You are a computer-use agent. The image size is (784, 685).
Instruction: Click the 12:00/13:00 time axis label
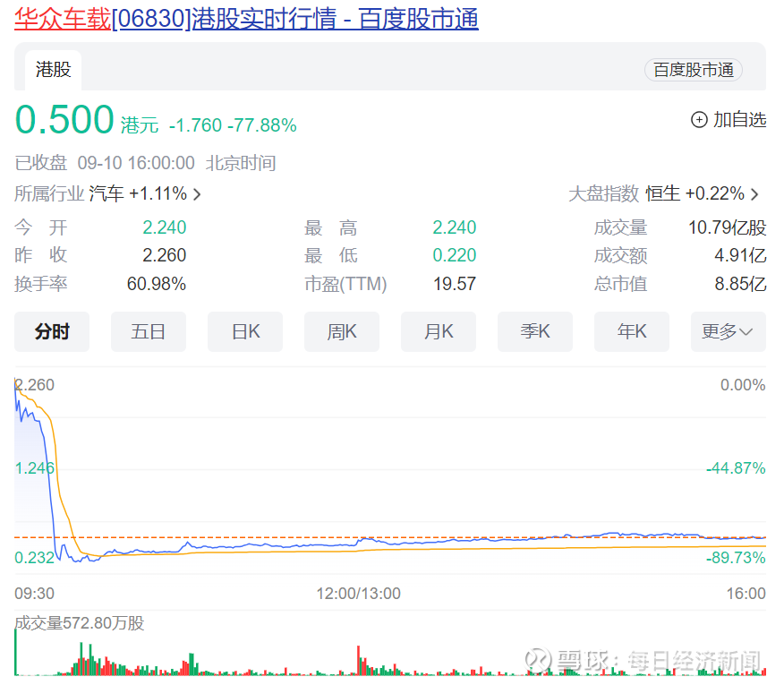tap(359, 594)
